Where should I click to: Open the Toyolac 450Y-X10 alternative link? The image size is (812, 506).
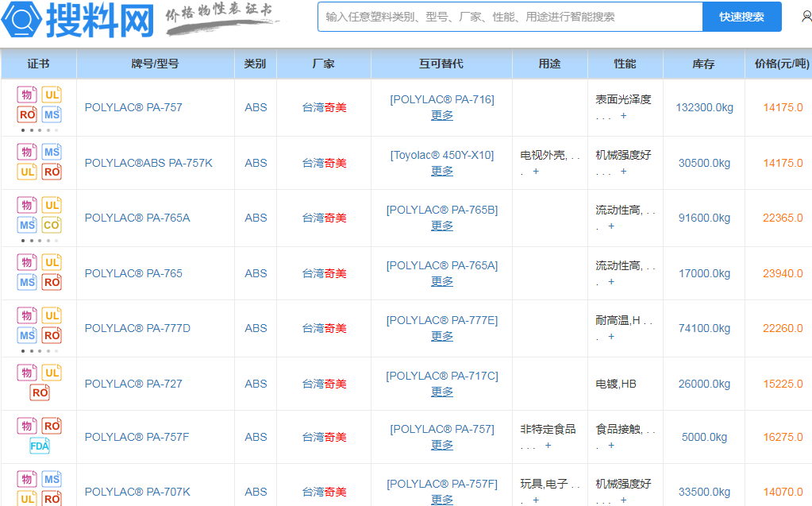coord(442,155)
